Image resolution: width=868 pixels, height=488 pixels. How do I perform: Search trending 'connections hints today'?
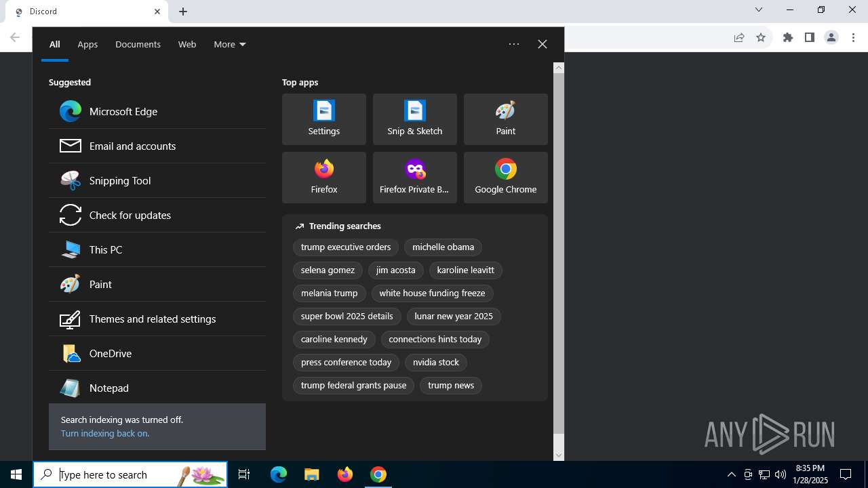[x=435, y=339]
